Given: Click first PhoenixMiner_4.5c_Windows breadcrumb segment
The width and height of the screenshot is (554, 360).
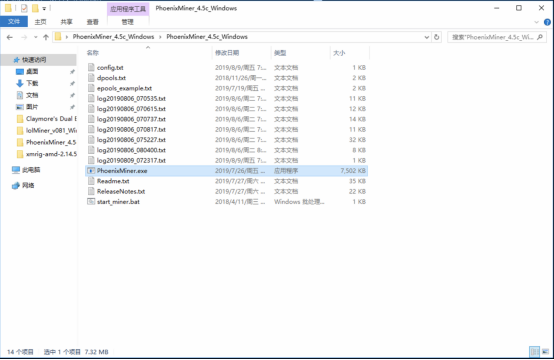Looking at the screenshot, I should coord(113,37).
